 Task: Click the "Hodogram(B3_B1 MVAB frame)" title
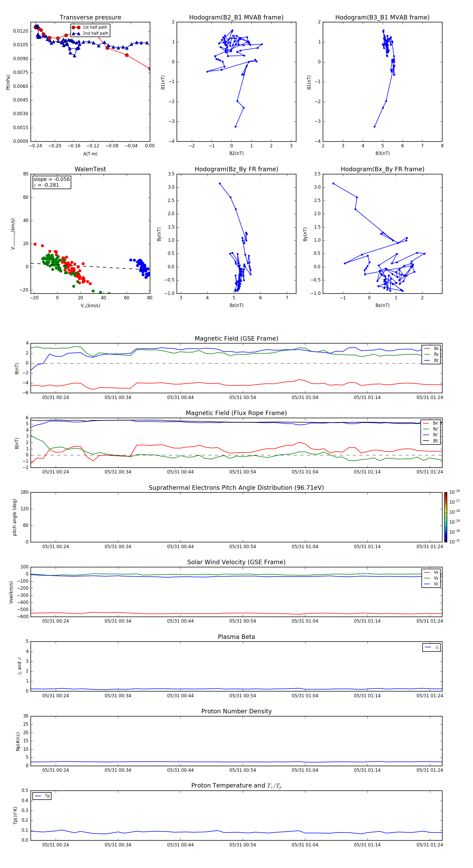click(x=382, y=17)
